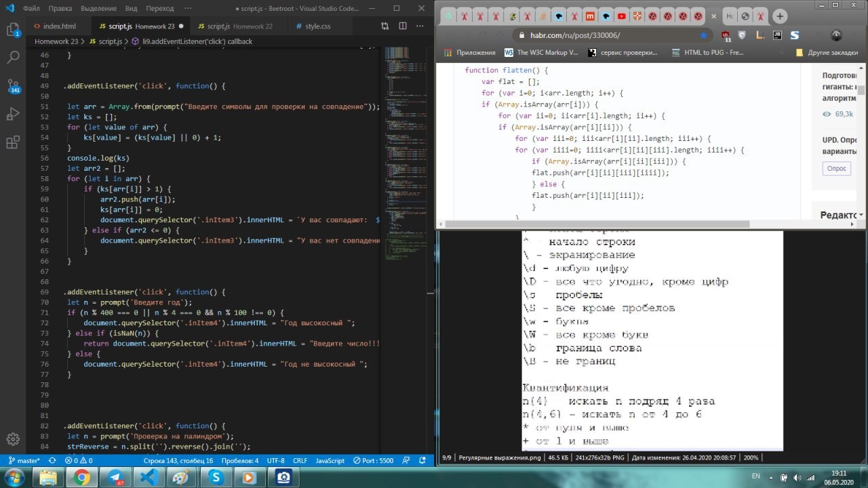Click the uBlock extension icon with badge 11
868x488 pixels.
pyautogui.click(x=726, y=36)
